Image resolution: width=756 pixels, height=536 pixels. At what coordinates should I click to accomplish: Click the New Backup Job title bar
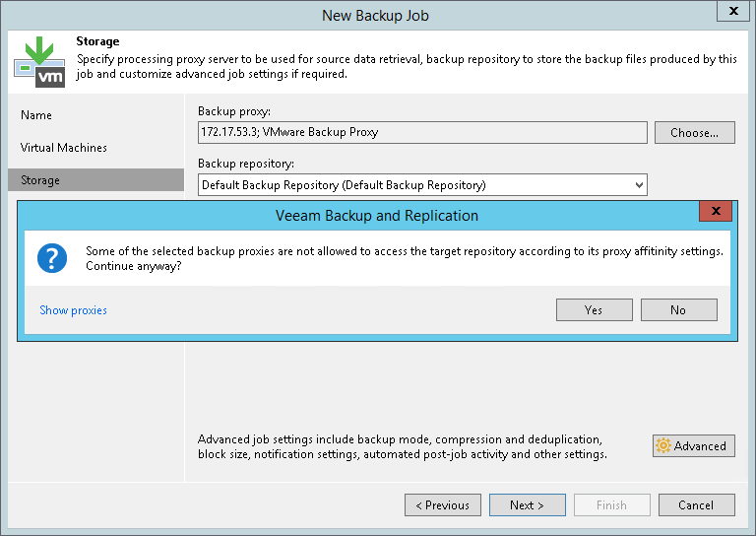pyautogui.click(x=374, y=15)
